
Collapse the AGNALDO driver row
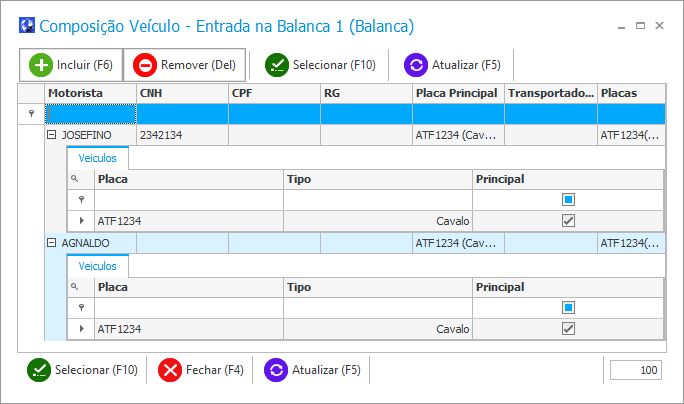51,243
